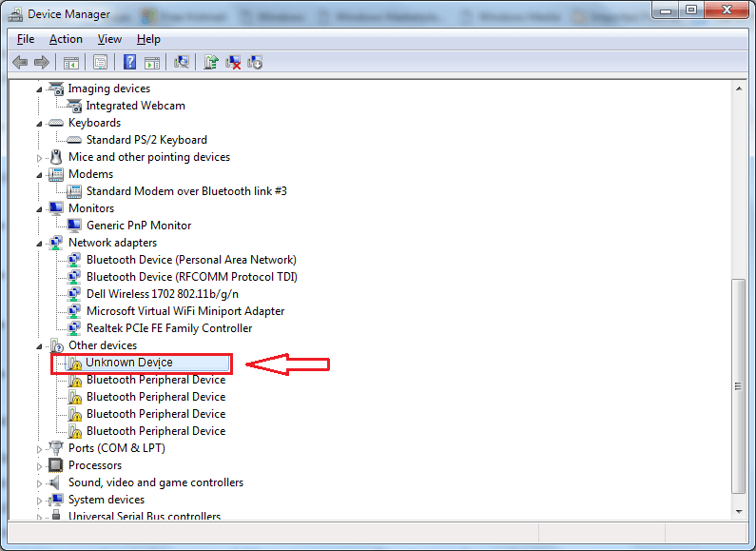Select Dell Wireless 1702 802.11b/g/n text
Image resolution: width=756 pixels, height=551 pixels.
point(163,294)
